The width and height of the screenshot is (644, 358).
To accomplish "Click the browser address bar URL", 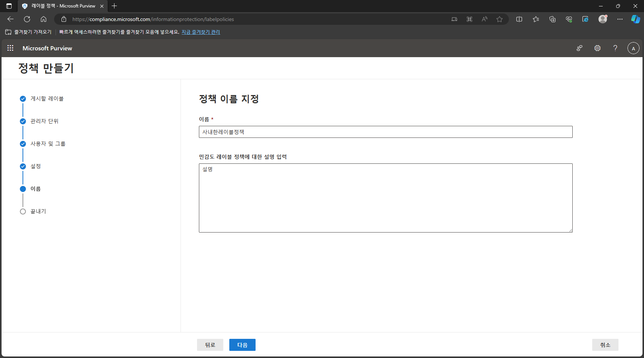I will 153,19.
